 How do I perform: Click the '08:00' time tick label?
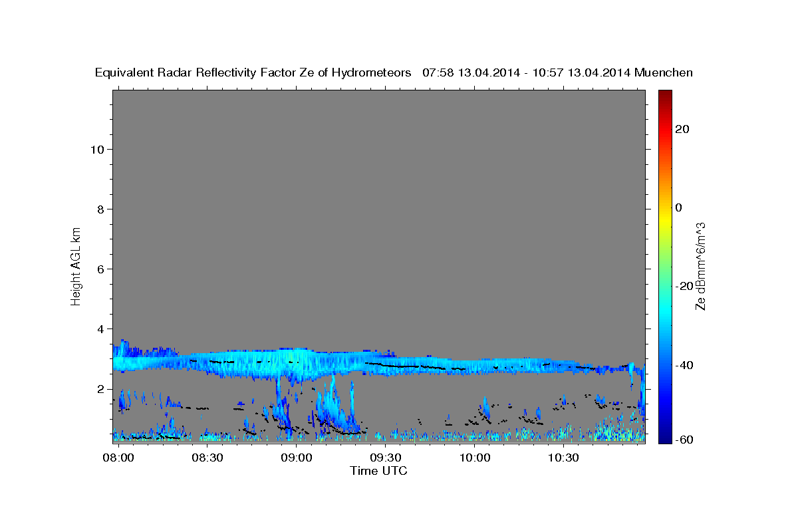tap(119, 458)
